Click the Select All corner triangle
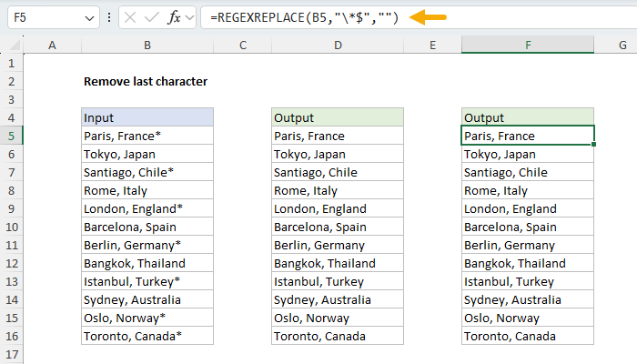Screen dimensions: 637x364 pyautogui.click(x=15, y=45)
